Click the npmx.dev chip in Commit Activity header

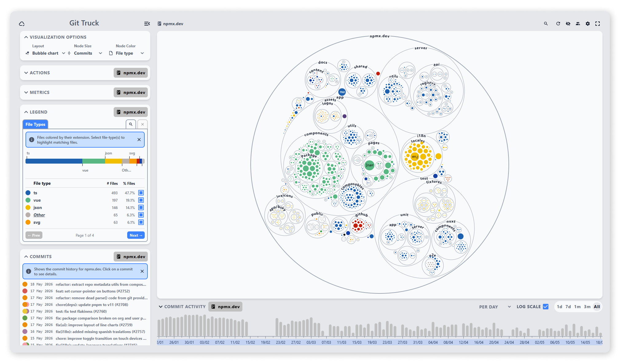click(225, 307)
